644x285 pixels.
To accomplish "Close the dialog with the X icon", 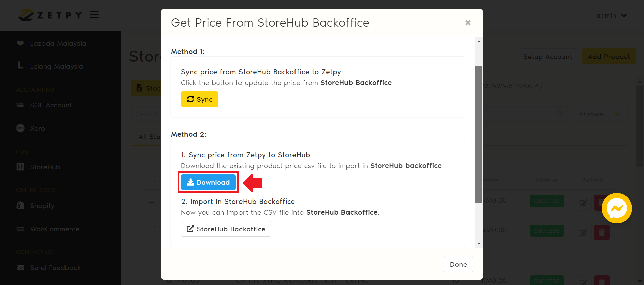I will coord(468,23).
